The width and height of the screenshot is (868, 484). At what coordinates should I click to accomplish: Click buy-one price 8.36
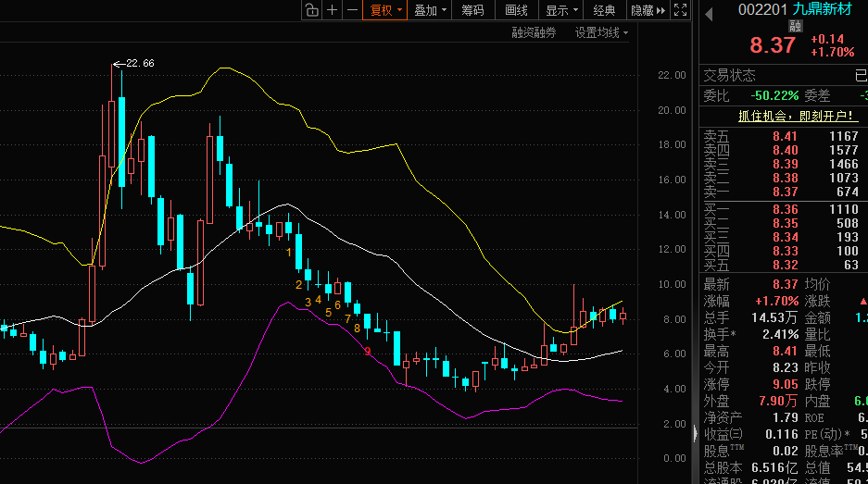coord(785,209)
